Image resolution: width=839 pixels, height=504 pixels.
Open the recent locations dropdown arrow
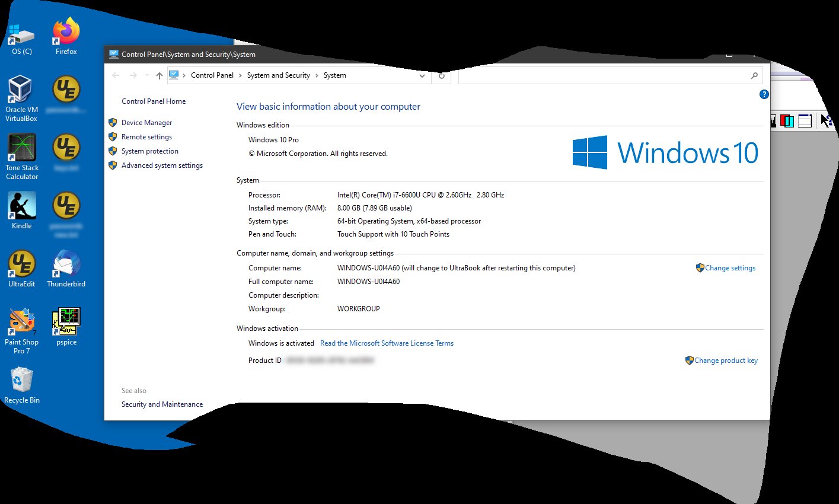coord(147,75)
